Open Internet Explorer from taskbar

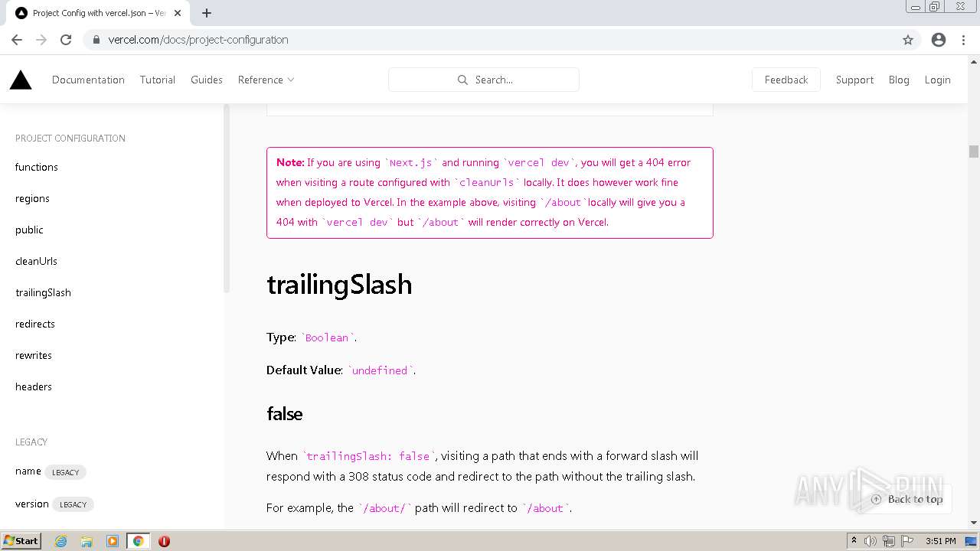coord(60,541)
